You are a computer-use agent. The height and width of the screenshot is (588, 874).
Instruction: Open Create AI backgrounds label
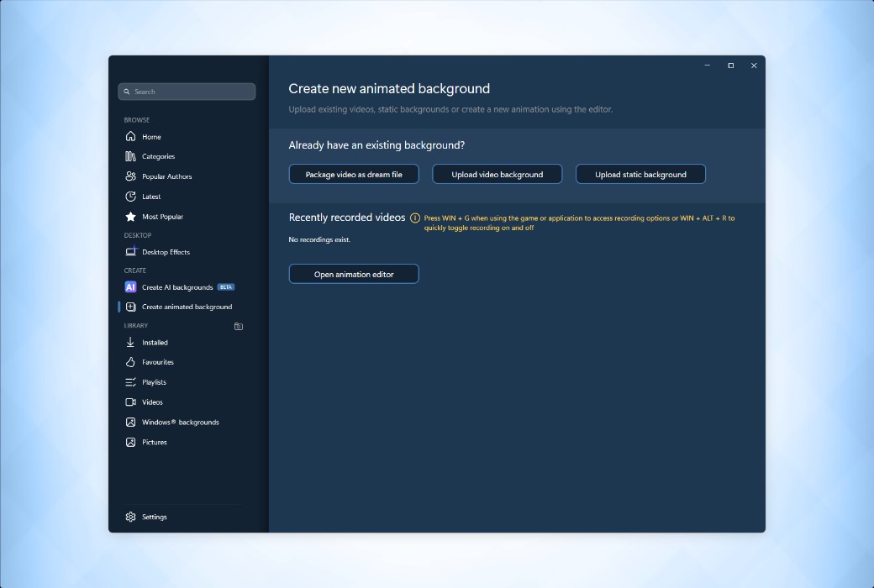pyautogui.click(x=177, y=287)
